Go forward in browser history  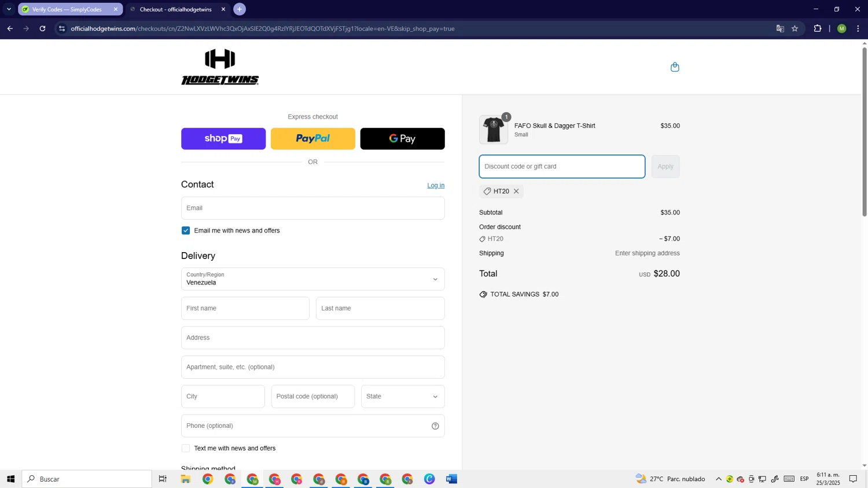click(x=26, y=28)
